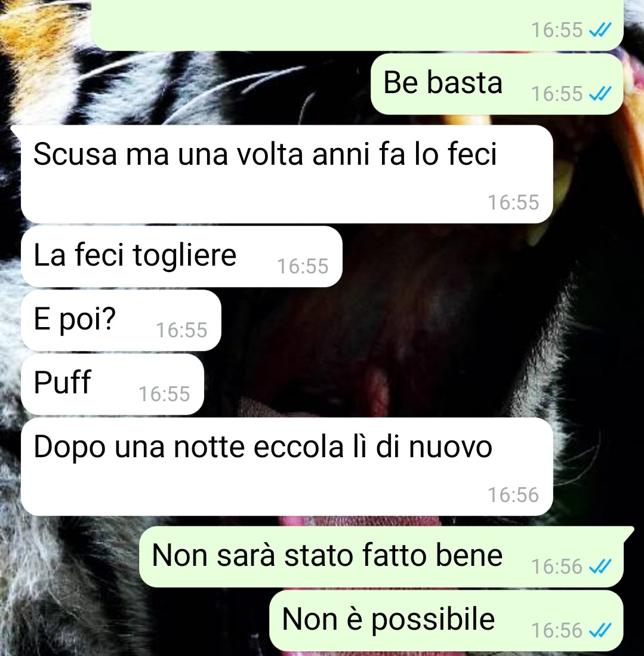The width and height of the screenshot is (644, 656).
Task: Tap the timestamp under 'Scusa ma una volta' message
Action: [x=513, y=202]
